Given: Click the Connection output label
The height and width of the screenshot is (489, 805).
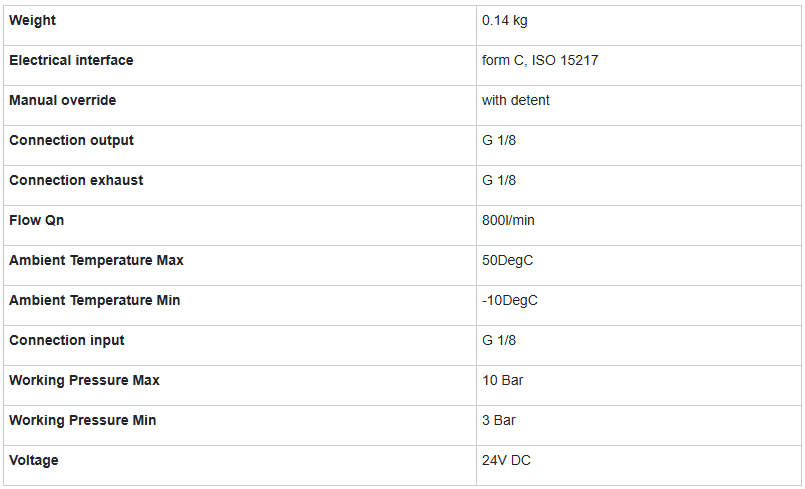Looking at the screenshot, I should point(71,140).
